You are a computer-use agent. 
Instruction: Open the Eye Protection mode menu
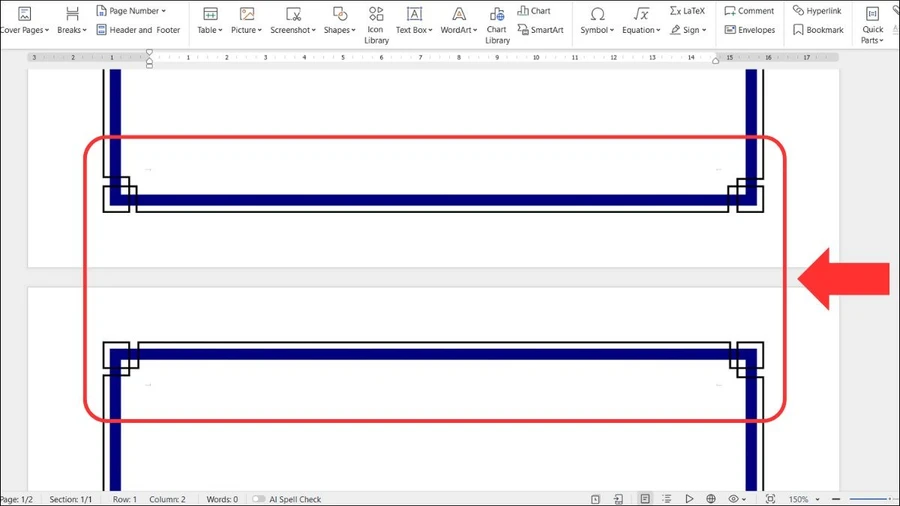click(x=736, y=499)
